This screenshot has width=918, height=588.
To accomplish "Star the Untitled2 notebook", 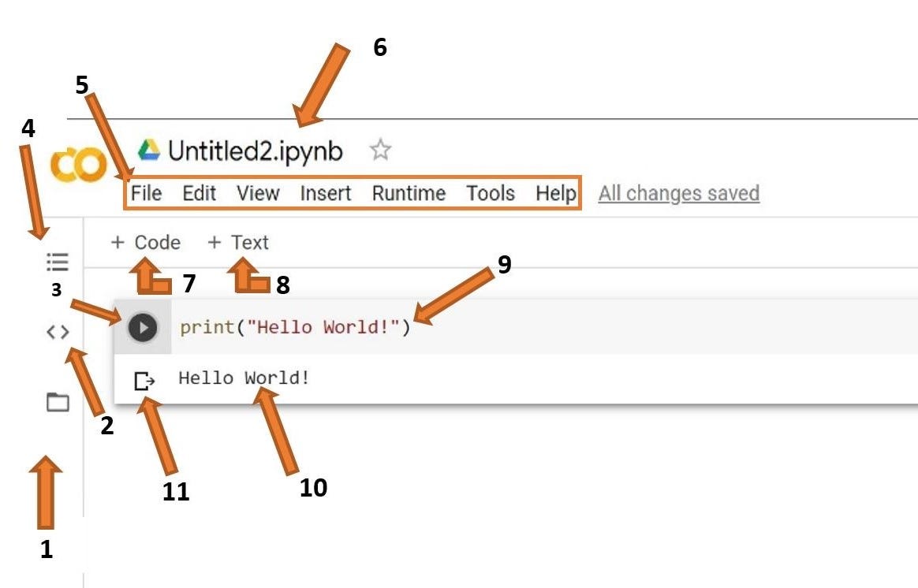I will coord(381,150).
